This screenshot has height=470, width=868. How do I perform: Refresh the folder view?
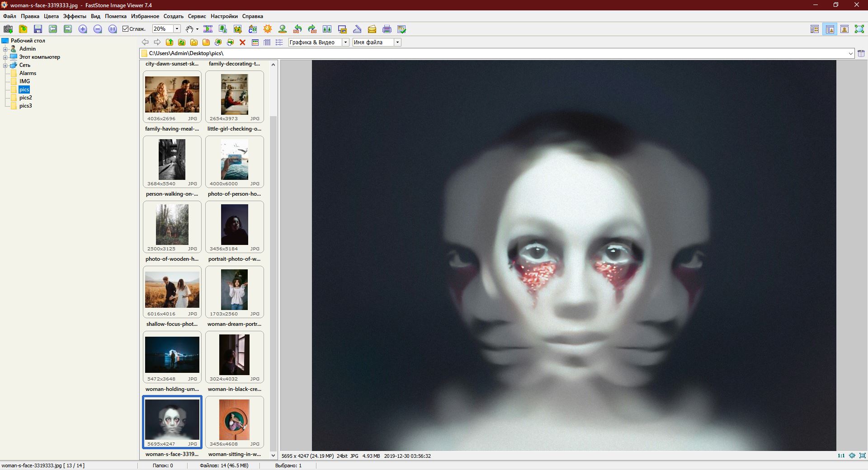click(x=182, y=42)
